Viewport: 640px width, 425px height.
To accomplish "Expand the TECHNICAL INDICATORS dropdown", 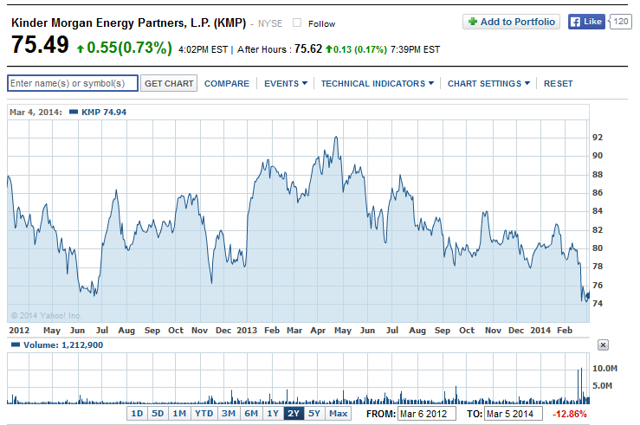I will point(377,84).
